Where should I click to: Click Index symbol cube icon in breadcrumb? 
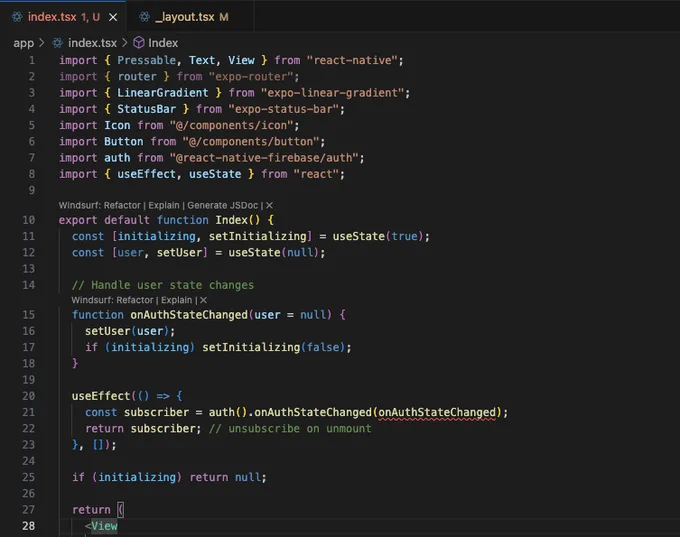coord(139,43)
